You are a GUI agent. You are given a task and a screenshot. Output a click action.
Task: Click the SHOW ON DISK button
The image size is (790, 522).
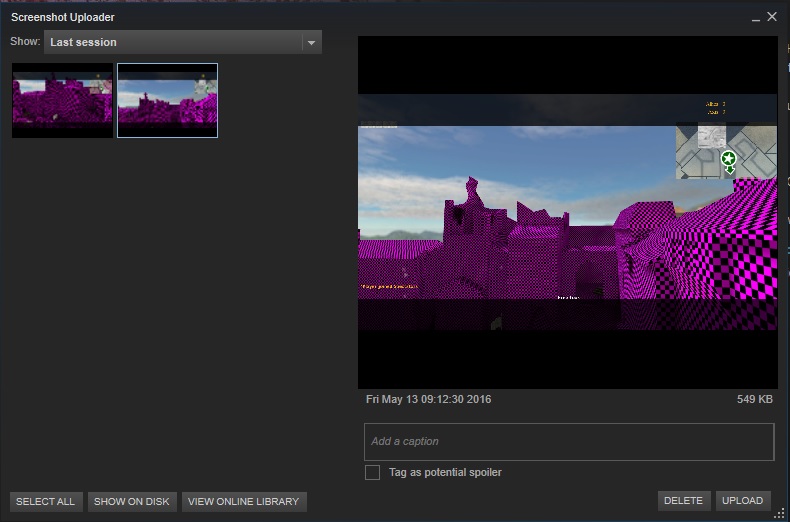click(132, 502)
